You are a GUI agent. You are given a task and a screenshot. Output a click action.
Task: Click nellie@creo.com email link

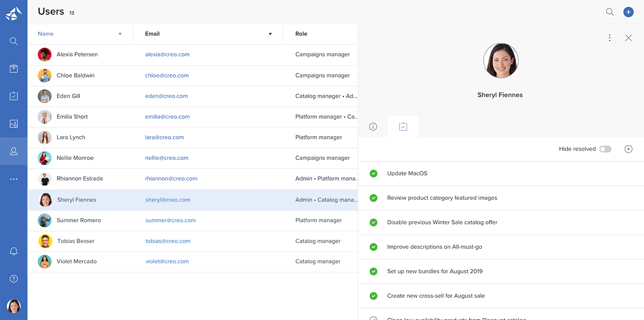pyautogui.click(x=167, y=158)
